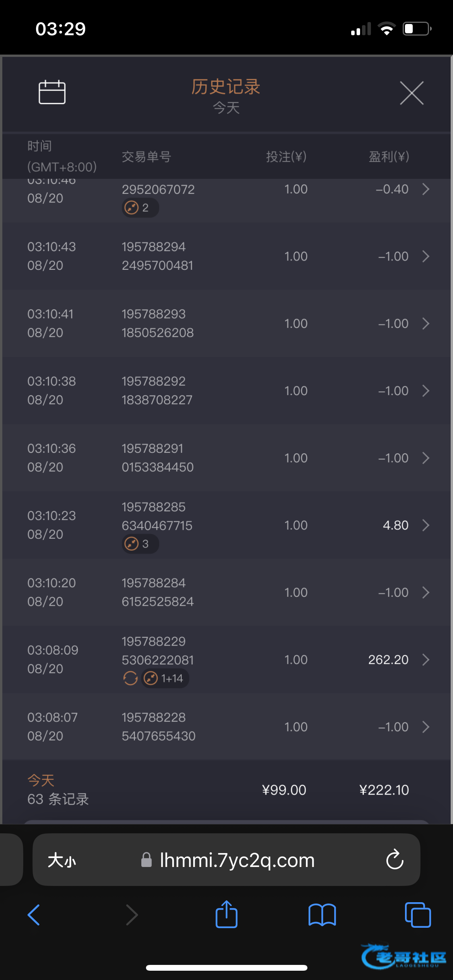Screen dimensions: 453x980
Task: Expand details for the 262.20 profit row
Action: pyautogui.click(x=426, y=660)
